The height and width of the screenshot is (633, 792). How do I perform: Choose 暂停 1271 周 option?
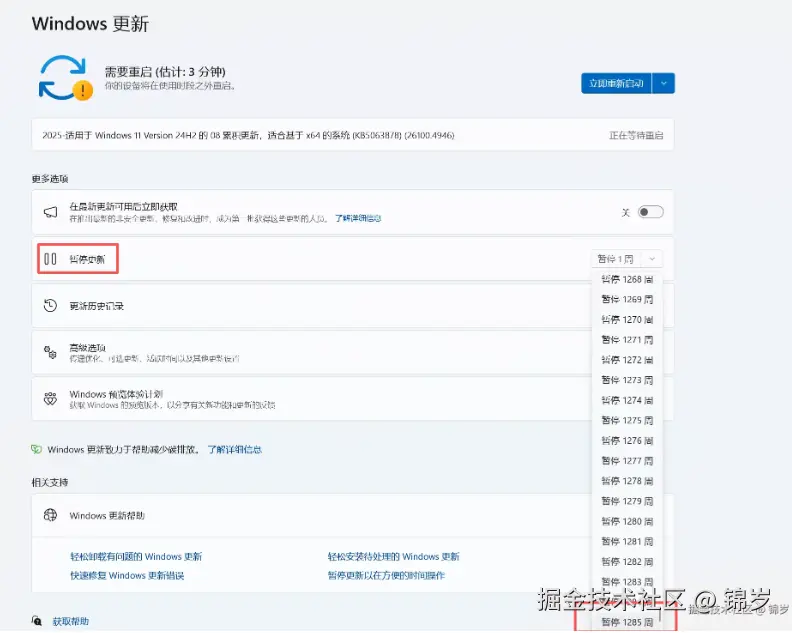point(627,340)
